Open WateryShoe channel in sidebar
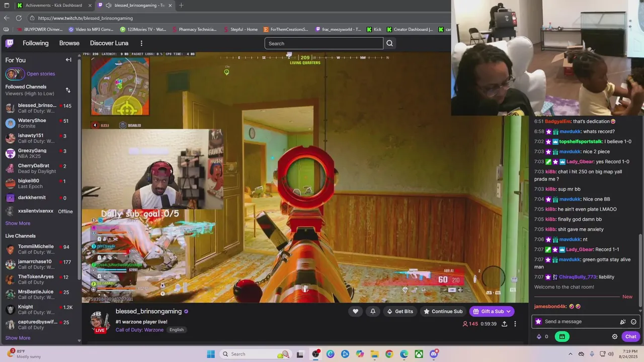 tap(40, 123)
